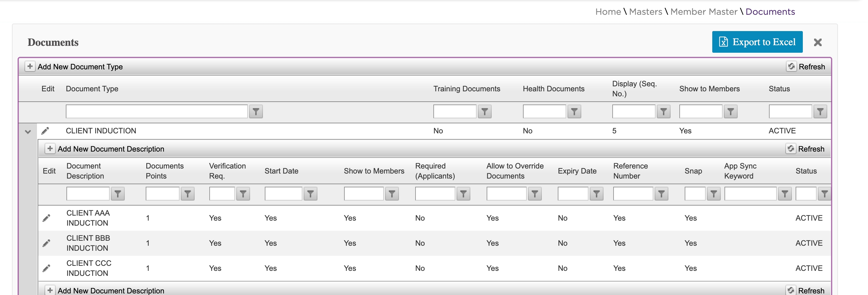
Task: Edit CLIENT CCC INDUCTION row pencil icon
Action: (x=46, y=268)
